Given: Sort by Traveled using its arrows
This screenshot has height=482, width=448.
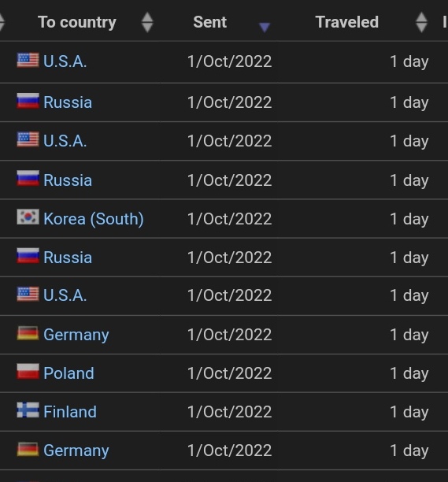Looking at the screenshot, I should click(421, 22).
